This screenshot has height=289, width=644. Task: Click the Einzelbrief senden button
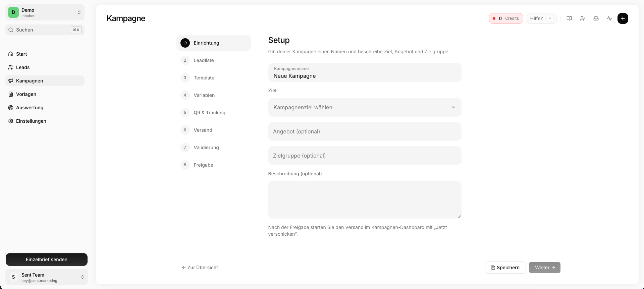pos(47,259)
